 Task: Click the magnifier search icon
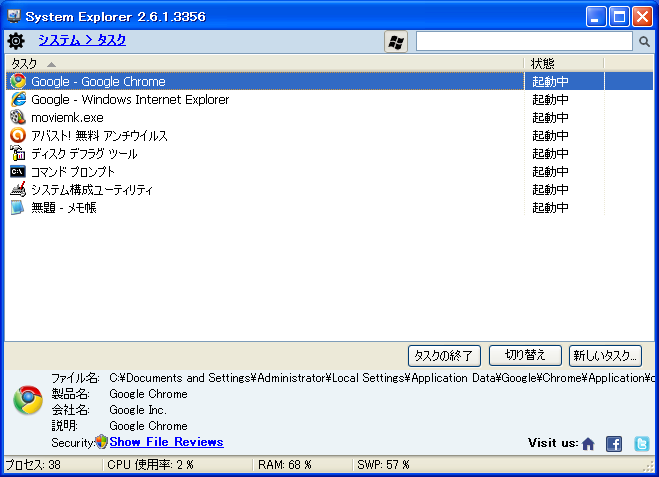644,41
